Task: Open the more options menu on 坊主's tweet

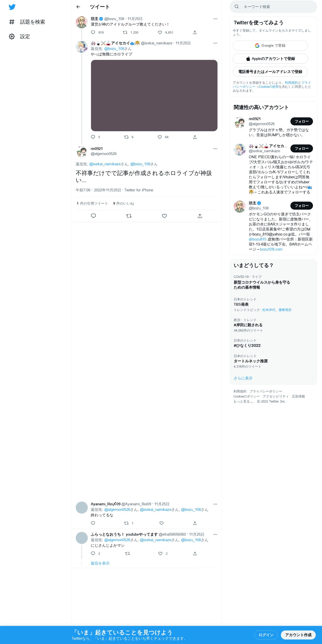Action: pos(215,19)
